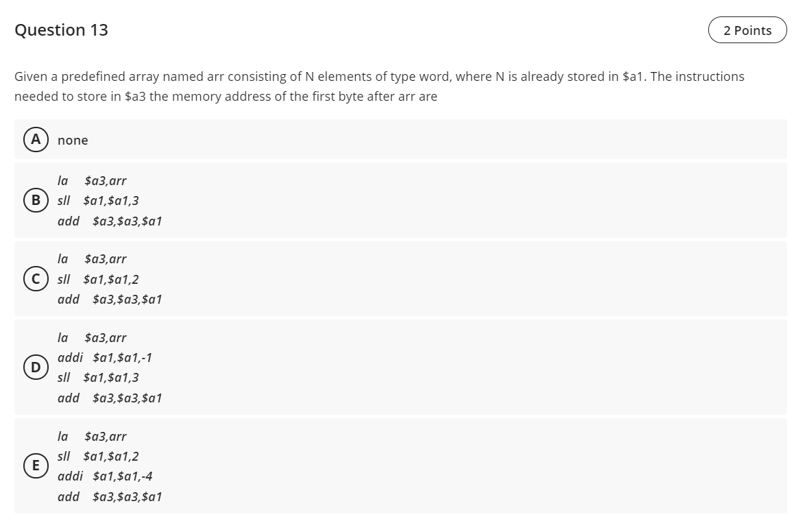Click 'la $a3,arr' line in option C

coord(92,259)
